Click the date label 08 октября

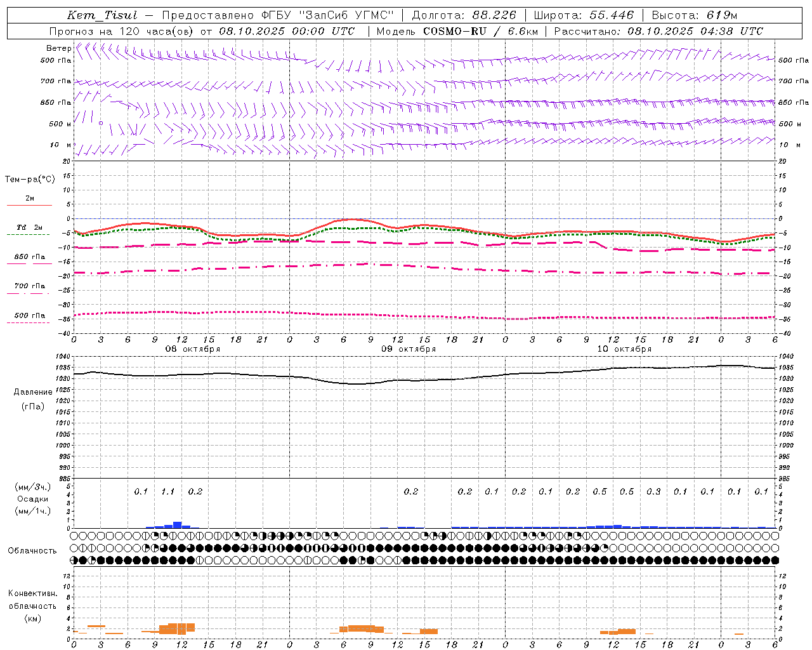pos(193,349)
